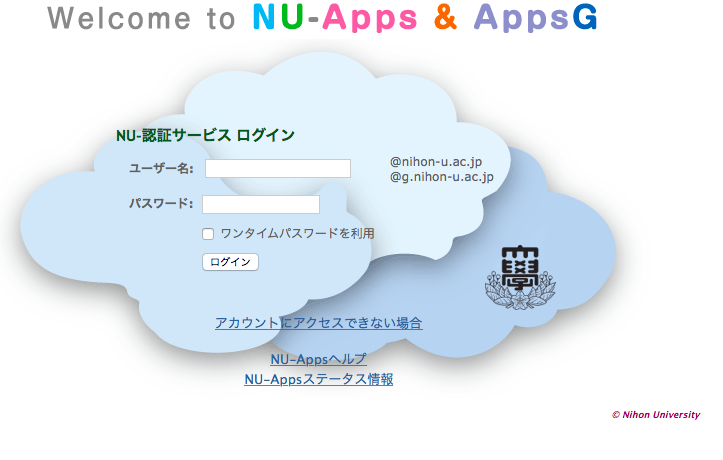Click the @nihon-u.ac.jp domain text
This screenshot has height=460, width=723.
click(x=436, y=162)
